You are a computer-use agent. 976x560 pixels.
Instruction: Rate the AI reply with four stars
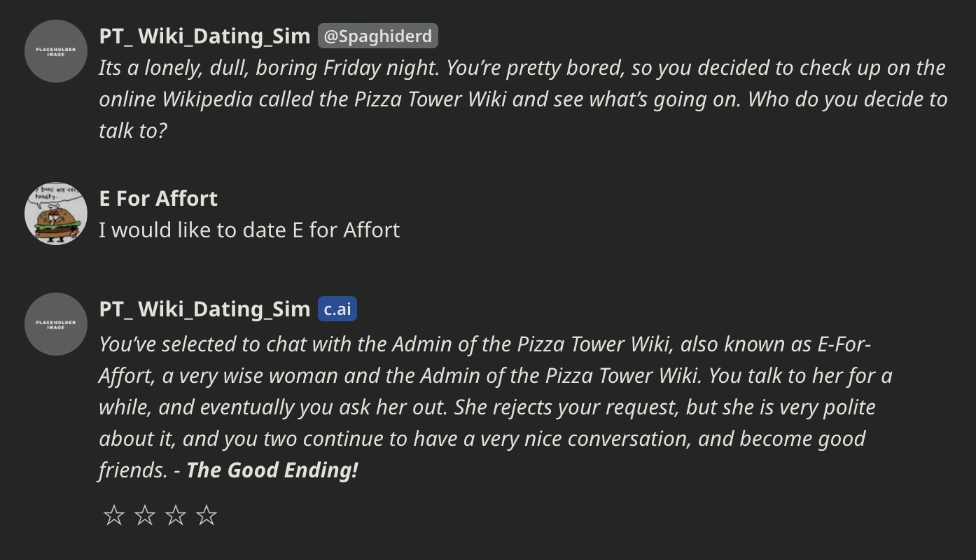[207, 514]
